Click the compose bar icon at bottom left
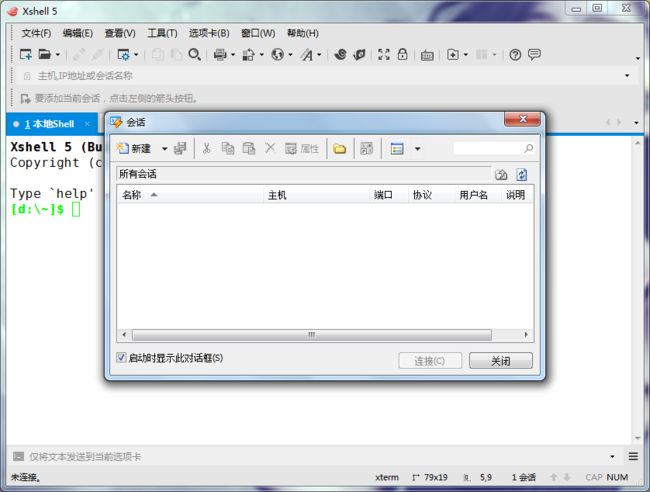Screen dimensions: 650x492 18,456
